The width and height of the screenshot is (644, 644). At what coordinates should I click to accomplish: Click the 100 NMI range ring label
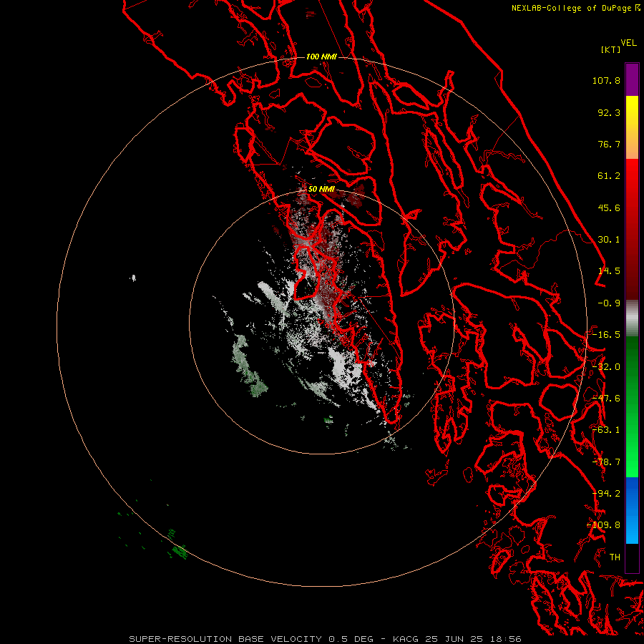coord(321,57)
